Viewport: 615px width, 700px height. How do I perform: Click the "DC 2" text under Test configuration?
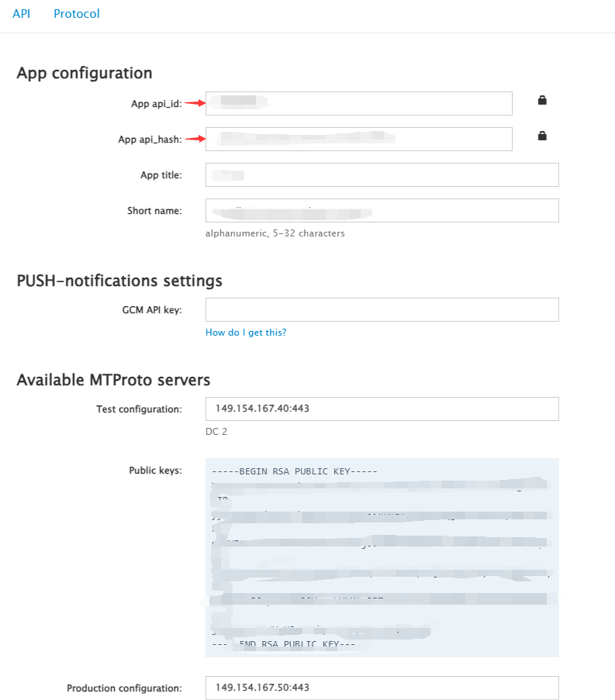216,431
